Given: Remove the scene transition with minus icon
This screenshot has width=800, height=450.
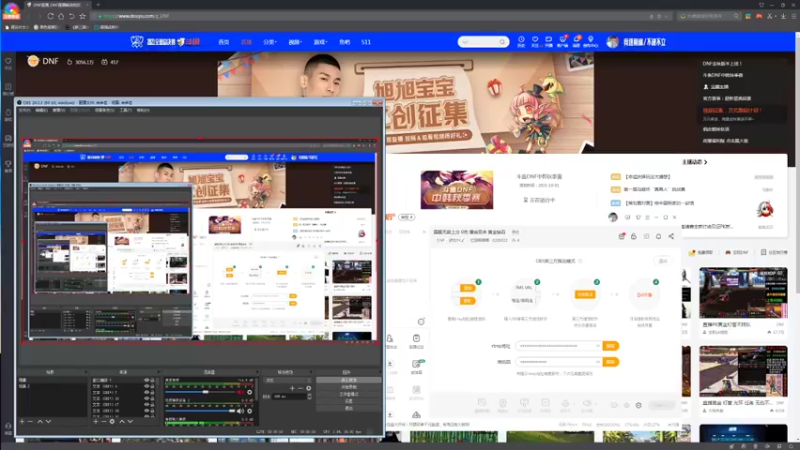Looking at the screenshot, I should (300, 388).
